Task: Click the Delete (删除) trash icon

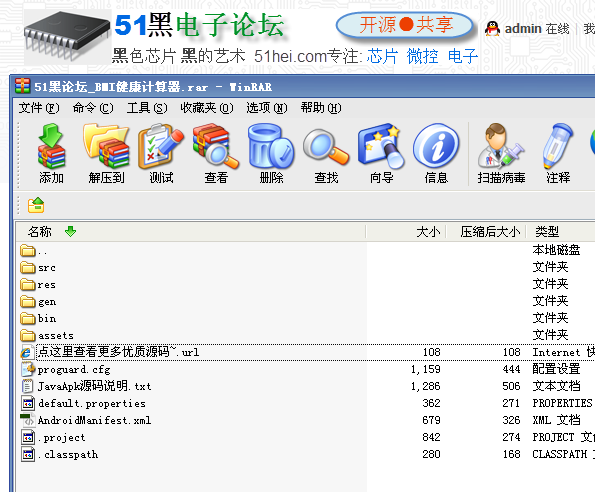Action: [x=271, y=146]
